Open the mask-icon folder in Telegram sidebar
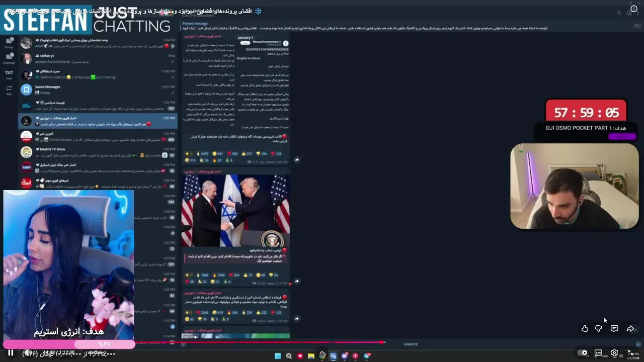 (x=9, y=74)
